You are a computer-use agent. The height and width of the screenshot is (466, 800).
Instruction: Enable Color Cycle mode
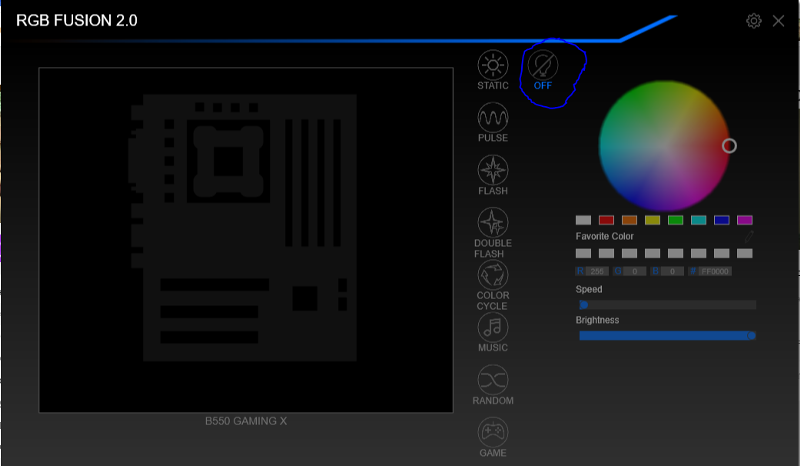pyautogui.click(x=492, y=275)
